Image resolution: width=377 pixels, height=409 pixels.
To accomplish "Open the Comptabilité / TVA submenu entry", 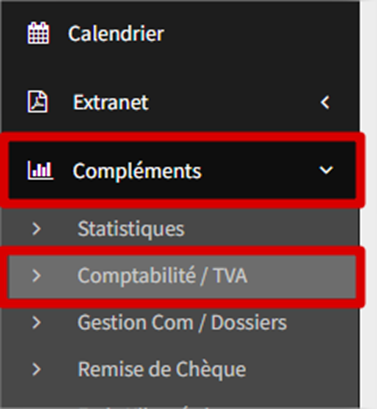I will (x=162, y=276).
